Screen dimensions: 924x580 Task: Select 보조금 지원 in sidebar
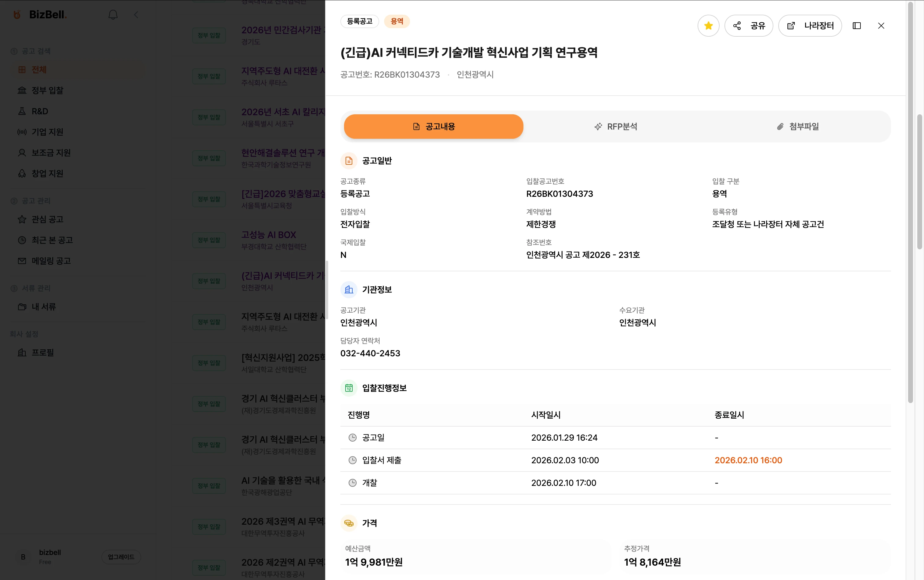coord(51,153)
